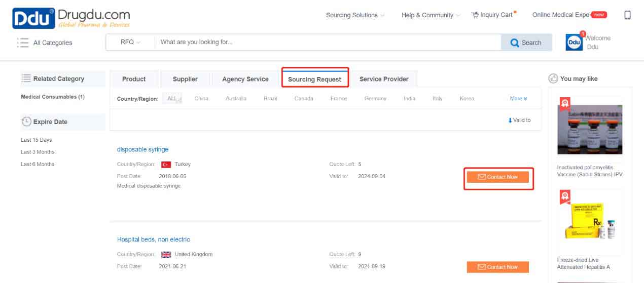This screenshot has width=644, height=283.
Task: Click the search input field
Action: click(x=327, y=43)
